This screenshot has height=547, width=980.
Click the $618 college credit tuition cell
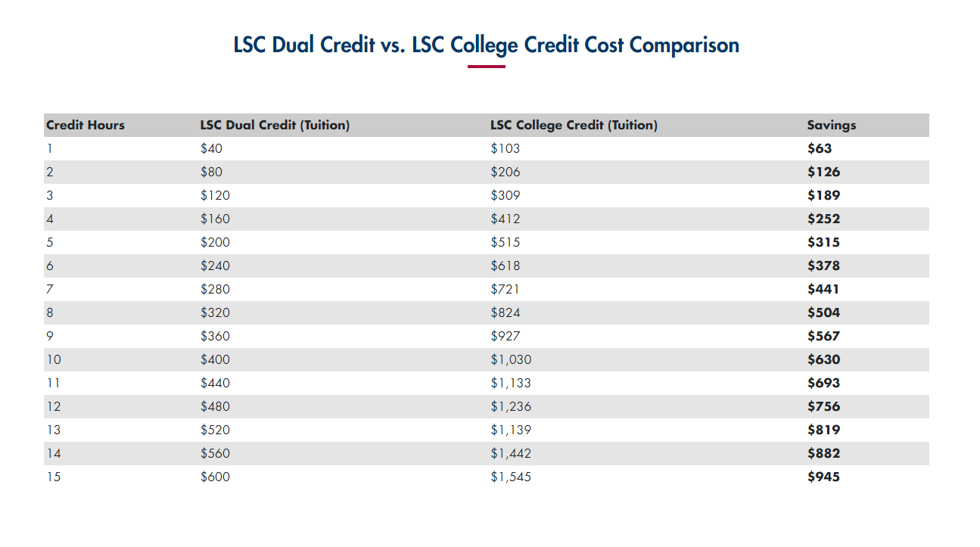pos(506,266)
